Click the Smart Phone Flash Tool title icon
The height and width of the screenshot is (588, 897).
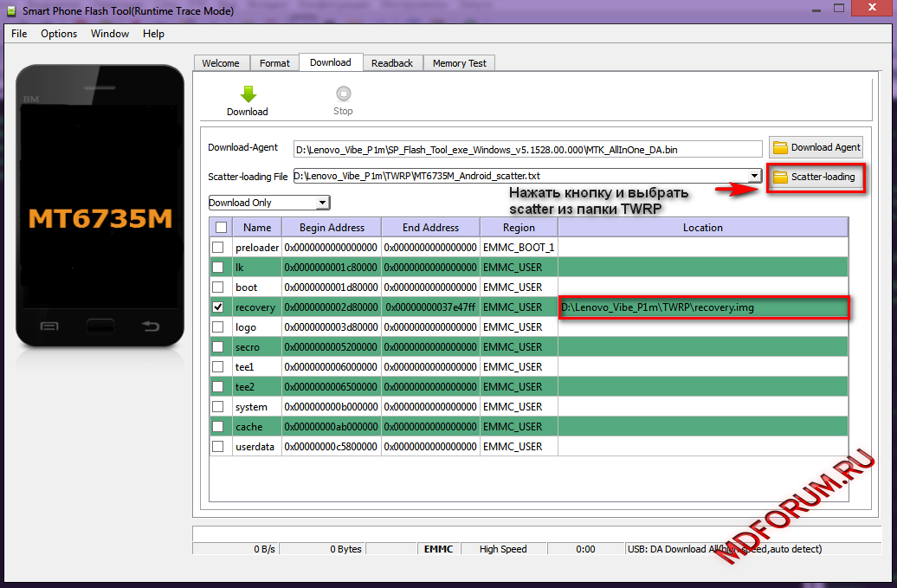[11, 10]
